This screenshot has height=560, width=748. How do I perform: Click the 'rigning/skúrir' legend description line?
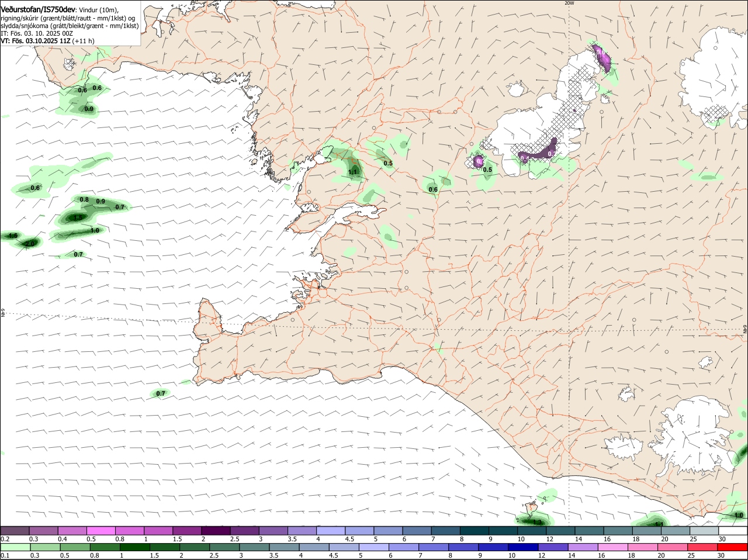(67, 18)
